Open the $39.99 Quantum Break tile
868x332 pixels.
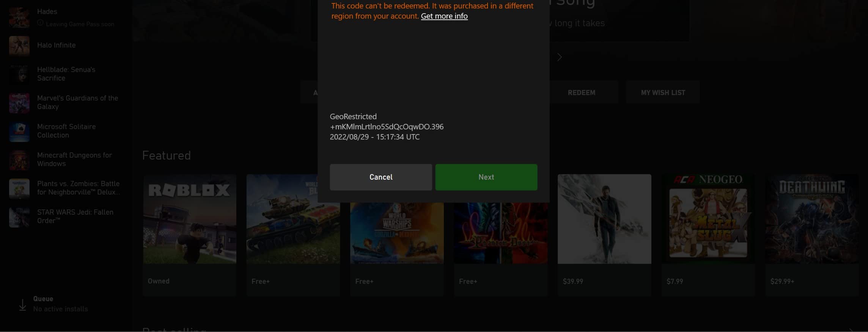pyautogui.click(x=604, y=235)
